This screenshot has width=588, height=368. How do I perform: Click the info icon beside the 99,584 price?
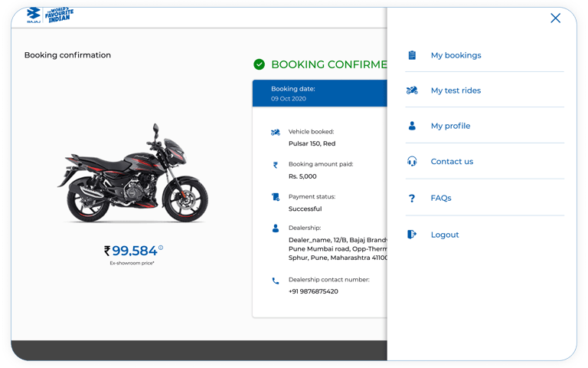(x=161, y=248)
